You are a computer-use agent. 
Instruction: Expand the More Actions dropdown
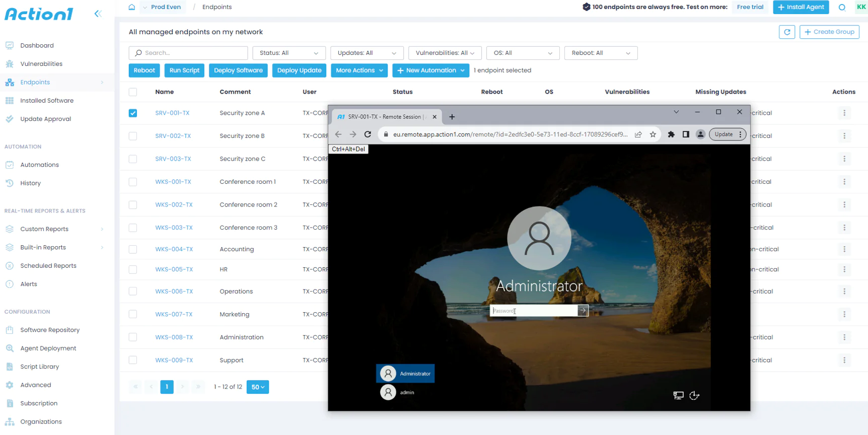coord(359,70)
